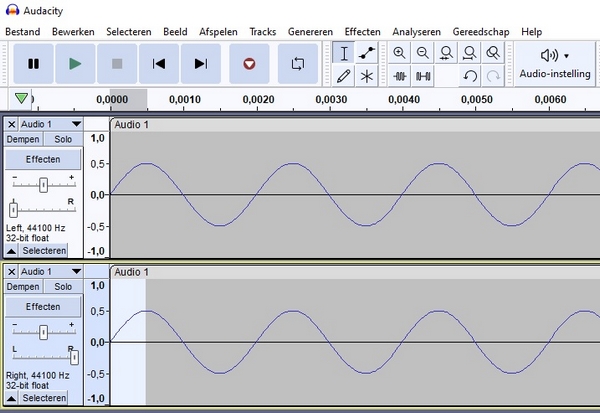Click the Audio 1 clip title in lower track
Screen dimensions: 600x413
pyautogui.click(x=131, y=272)
